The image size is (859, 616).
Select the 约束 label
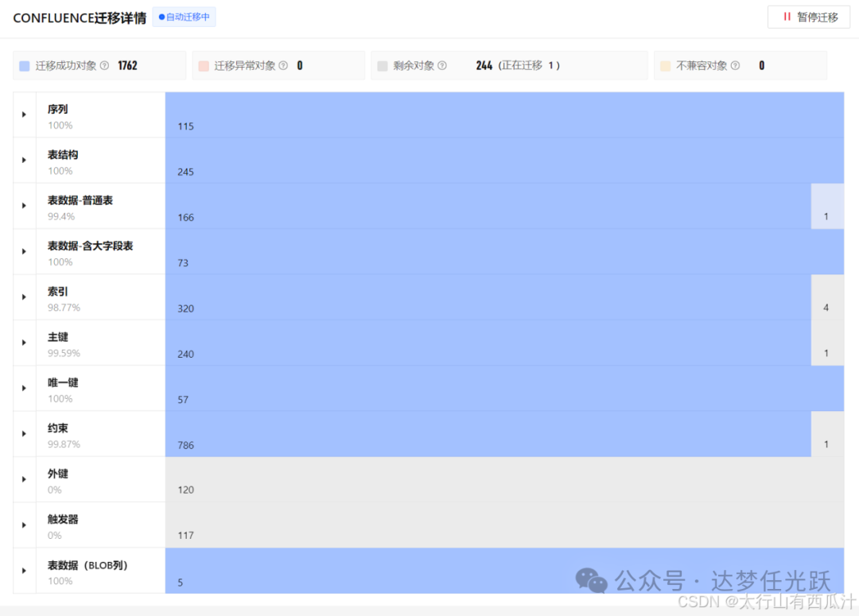pos(57,428)
